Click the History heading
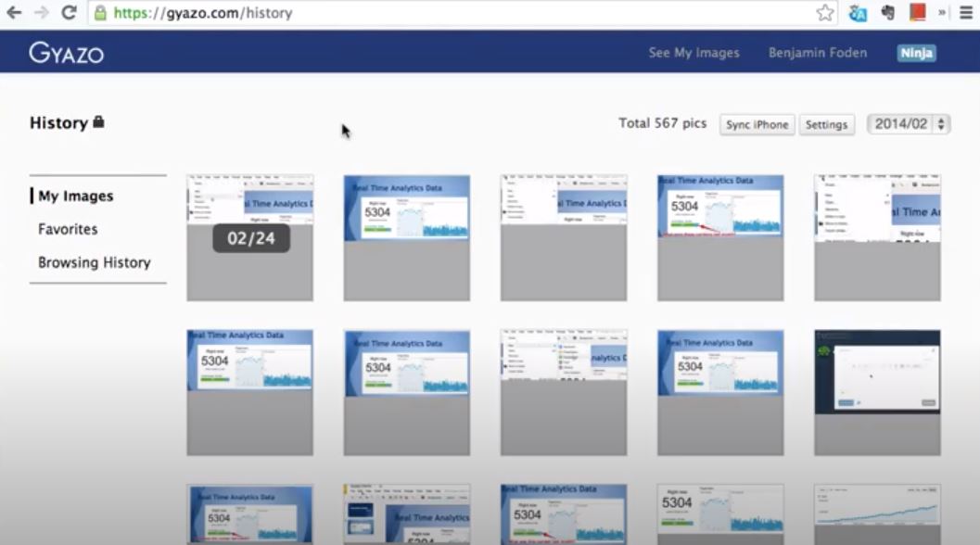Screen dimensions: 980x545 point(58,122)
